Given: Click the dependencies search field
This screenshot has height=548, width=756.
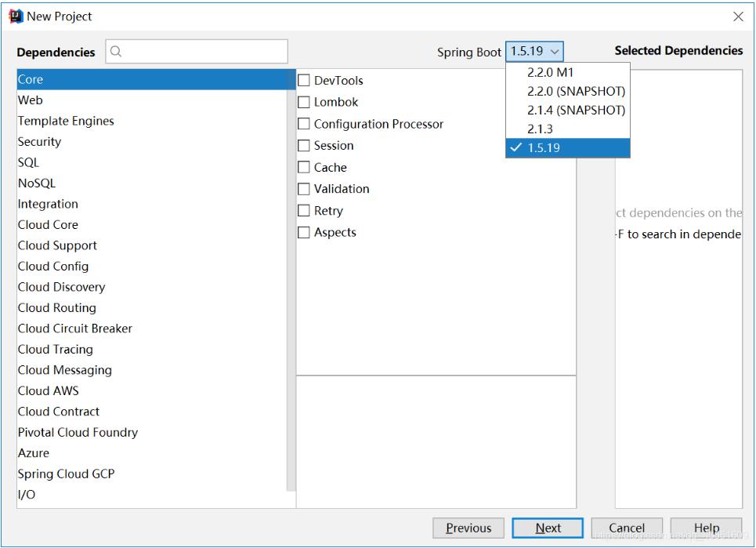Looking at the screenshot, I should (204, 53).
